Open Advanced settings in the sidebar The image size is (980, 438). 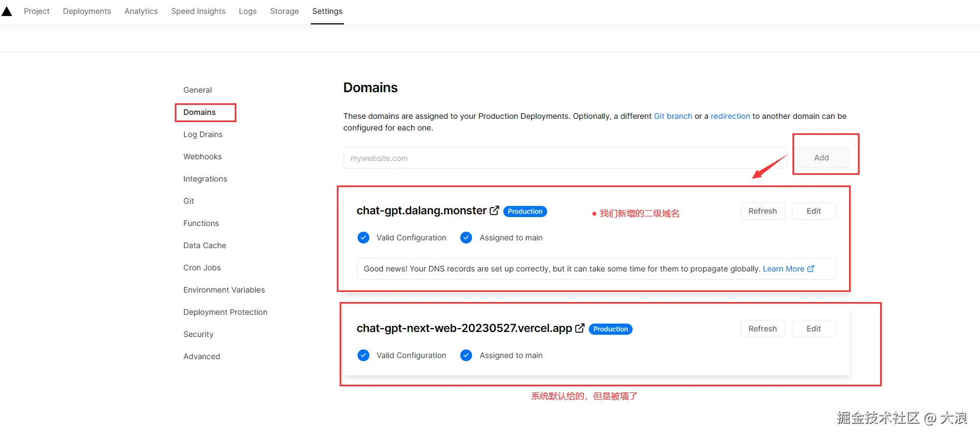point(201,356)
